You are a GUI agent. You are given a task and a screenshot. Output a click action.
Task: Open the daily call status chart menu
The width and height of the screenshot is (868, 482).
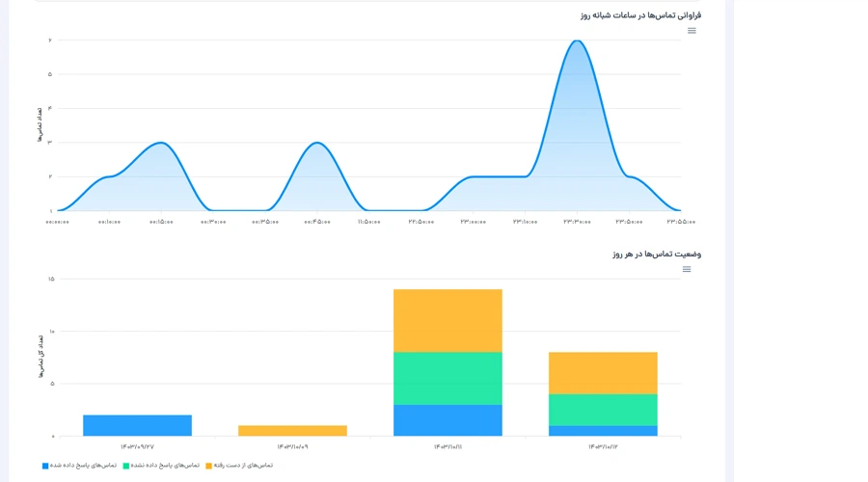[x=687, y=269]
